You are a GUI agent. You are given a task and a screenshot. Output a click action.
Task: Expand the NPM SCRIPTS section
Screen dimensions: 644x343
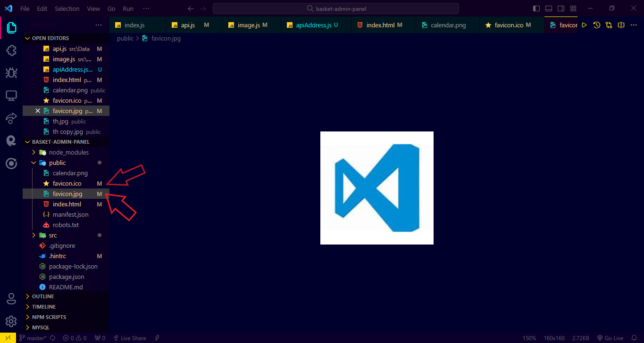[66, 317]
